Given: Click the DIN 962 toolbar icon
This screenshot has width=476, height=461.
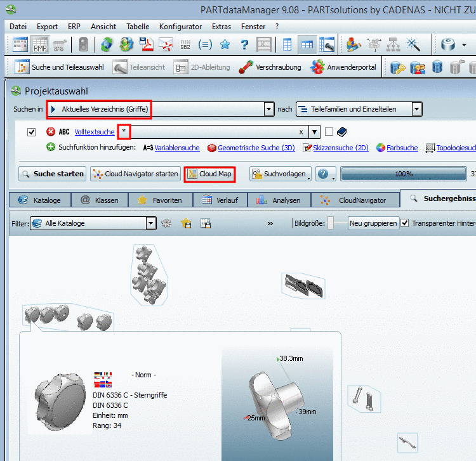Looking at the screenshot, I should pos(185,45).
